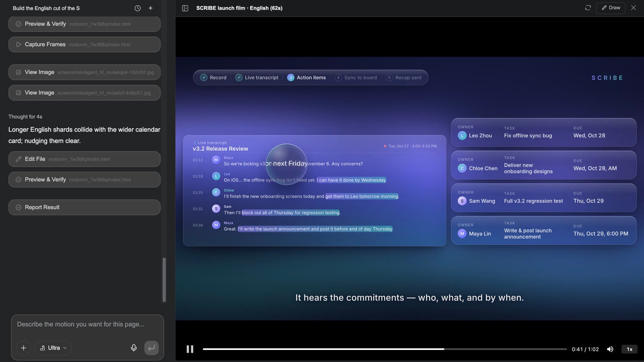Click the Draw button
Image resolution: width=644 pixels, height=362 pixels.
(x=611, y=8)
